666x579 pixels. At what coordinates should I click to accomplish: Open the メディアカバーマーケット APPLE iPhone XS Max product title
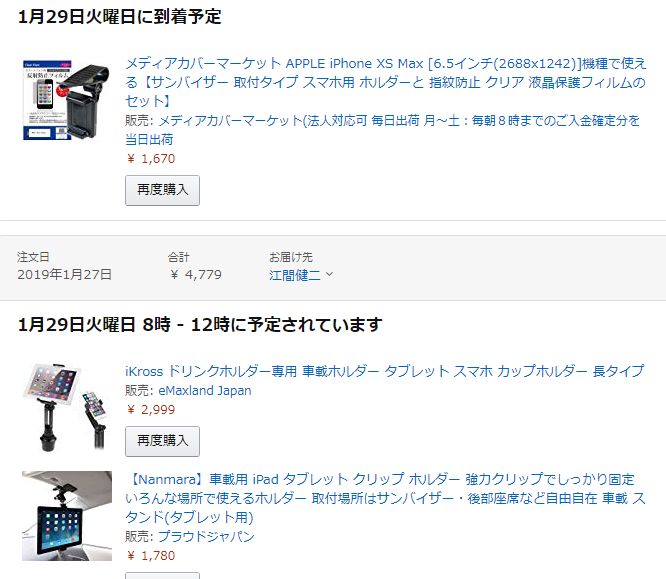coord(385,82)
